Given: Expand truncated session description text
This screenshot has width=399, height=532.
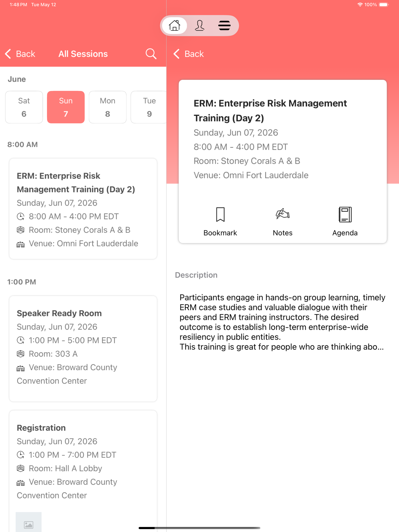Looking at the screenshot, I should click(282, 322).
